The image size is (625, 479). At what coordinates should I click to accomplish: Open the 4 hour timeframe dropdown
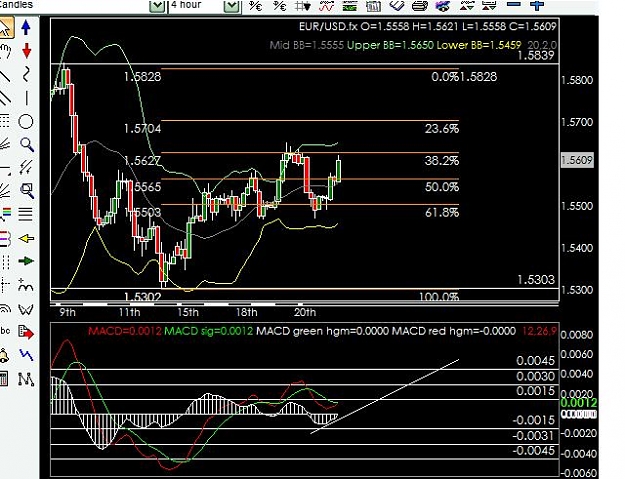(x=232, y=6)
